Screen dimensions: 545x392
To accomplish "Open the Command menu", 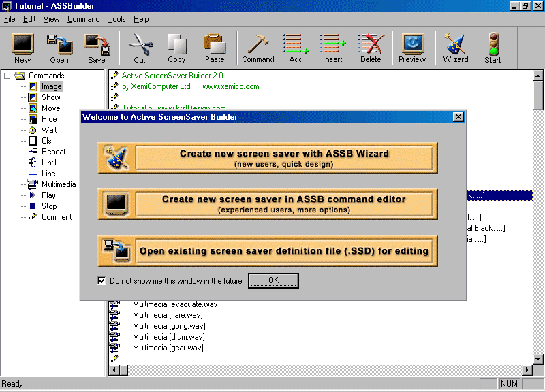I will click(x=83, y=19).
